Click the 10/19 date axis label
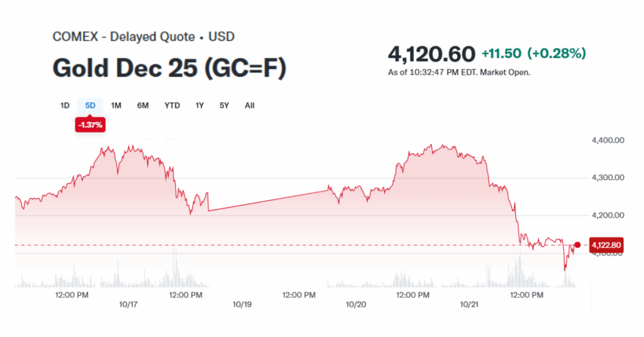Image resolution: width=644 pixels, height=337 pixels. pos(242,304)
